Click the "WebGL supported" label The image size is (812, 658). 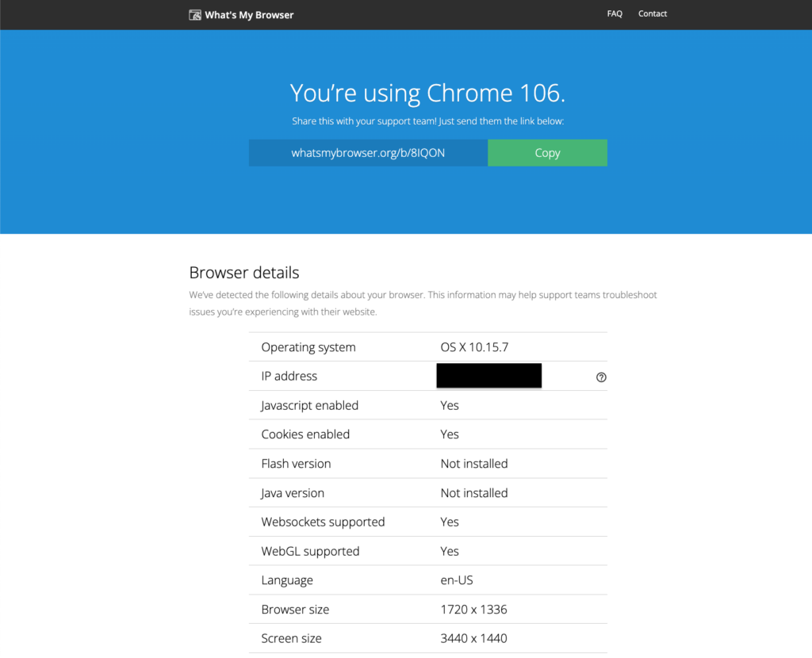310,552
